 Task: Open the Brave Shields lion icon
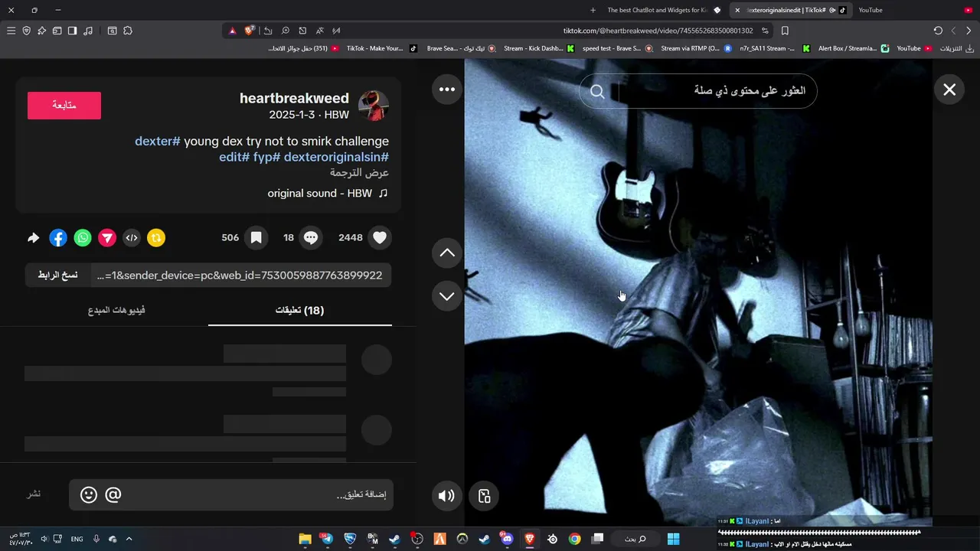pos(250,31)
